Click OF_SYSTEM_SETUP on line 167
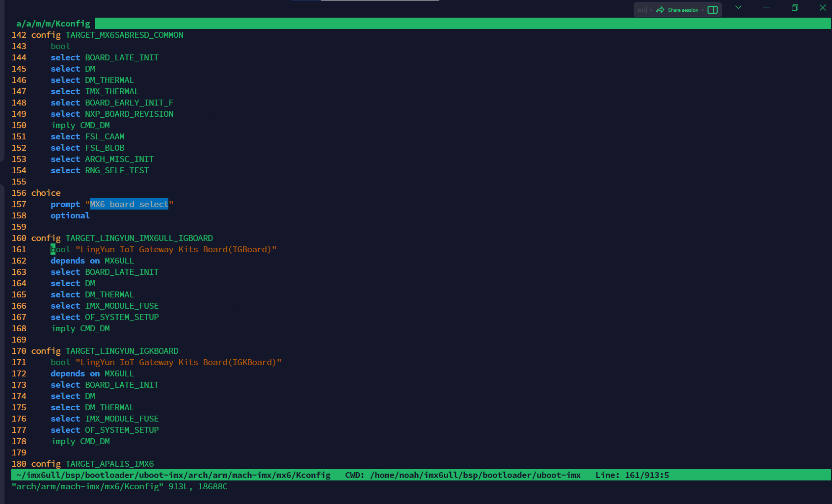This screenshot has width=832, height=504. pos(122,317)
